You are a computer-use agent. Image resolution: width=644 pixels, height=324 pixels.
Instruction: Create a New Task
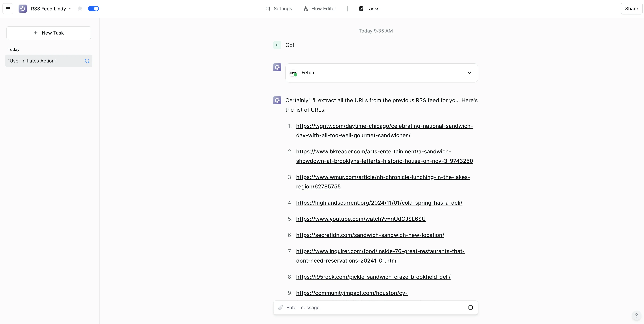(x=49, y=33)
